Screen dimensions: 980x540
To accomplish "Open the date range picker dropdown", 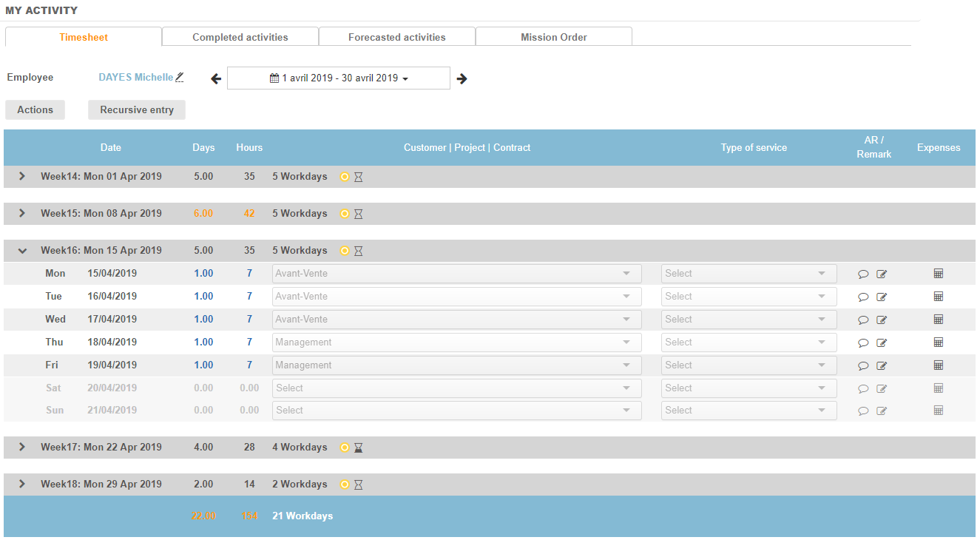I will pos(339,78).
